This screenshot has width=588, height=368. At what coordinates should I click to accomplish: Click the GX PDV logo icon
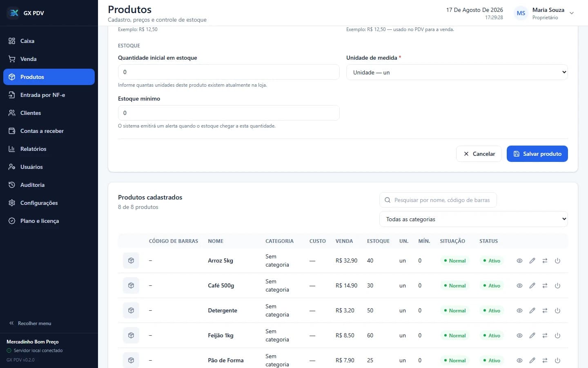pyautogui.click(x=13, y=13)
